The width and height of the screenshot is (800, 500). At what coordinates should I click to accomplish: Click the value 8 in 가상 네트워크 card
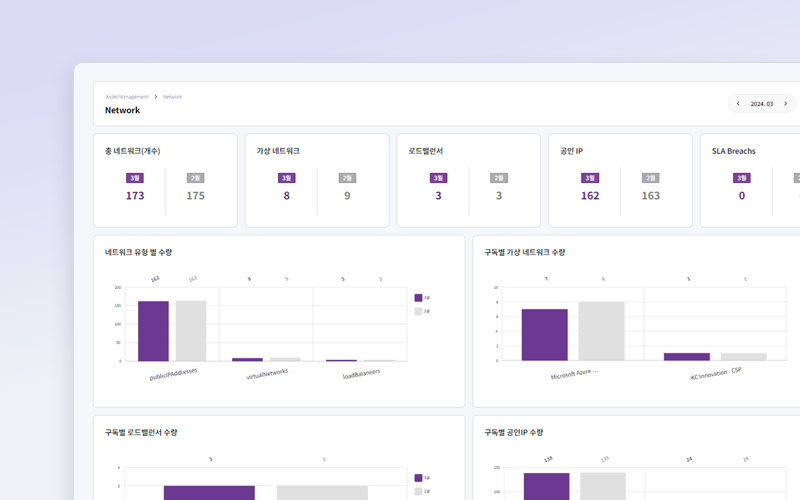287,195
